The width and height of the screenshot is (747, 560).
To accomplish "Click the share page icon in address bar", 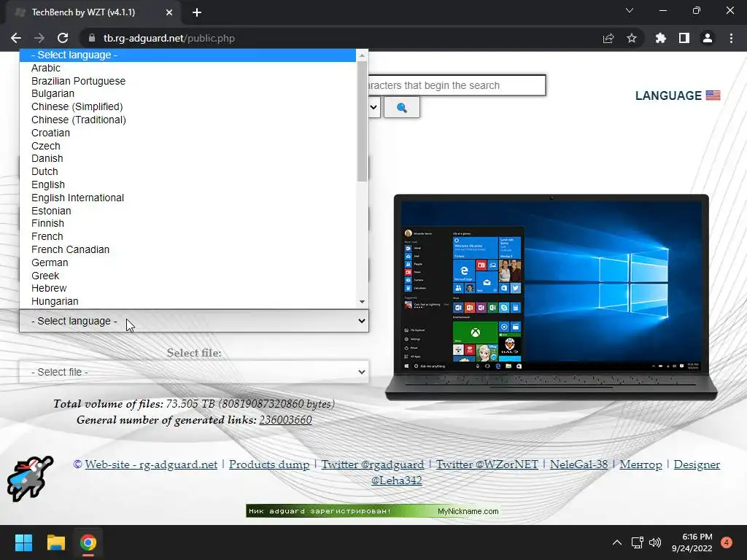I will click(x=608, y=38).
